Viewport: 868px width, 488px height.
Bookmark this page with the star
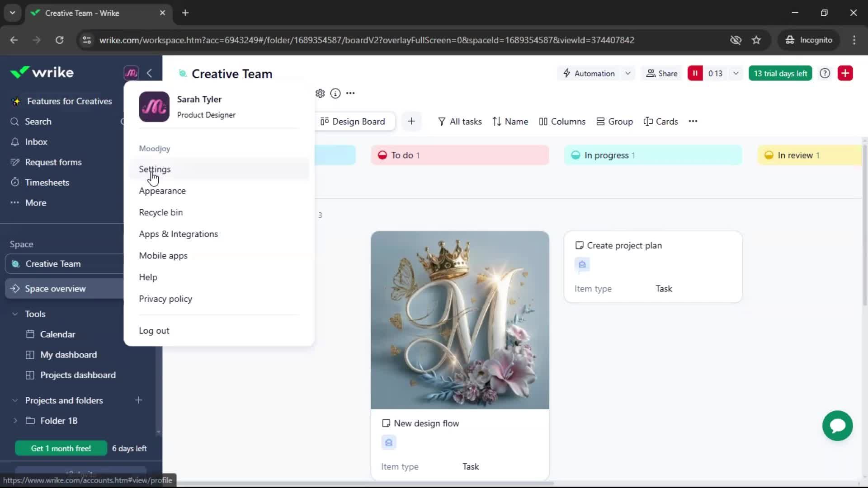coord(756,40)
